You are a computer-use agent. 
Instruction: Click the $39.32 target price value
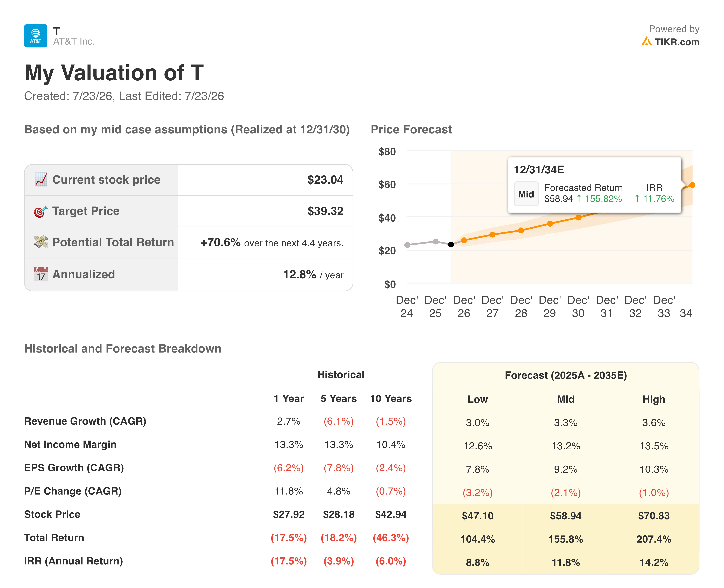[325, 211]
